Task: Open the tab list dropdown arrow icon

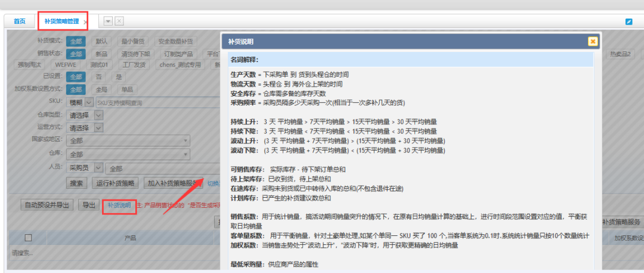Action: pyautogui.click(x=108, y=21)
